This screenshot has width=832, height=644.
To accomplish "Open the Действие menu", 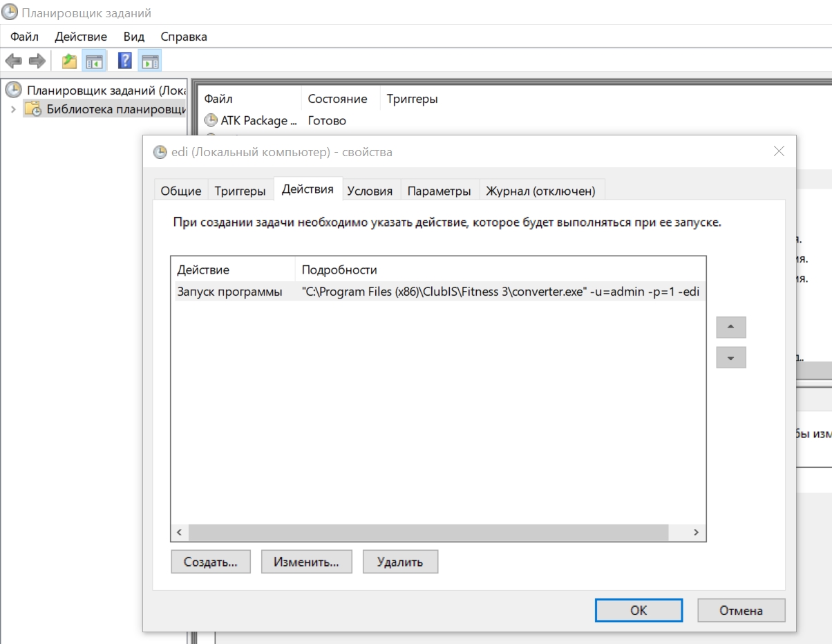I will click(81, 37).
